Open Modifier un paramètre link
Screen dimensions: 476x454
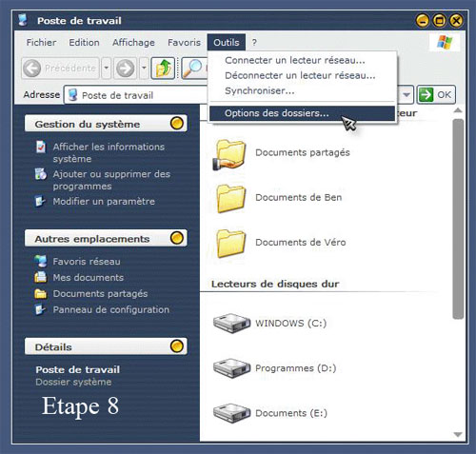tap(104, 201)
